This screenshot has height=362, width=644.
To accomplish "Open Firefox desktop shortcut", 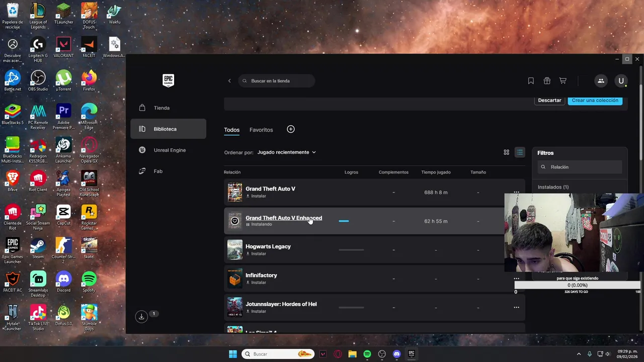I will 89,81.
